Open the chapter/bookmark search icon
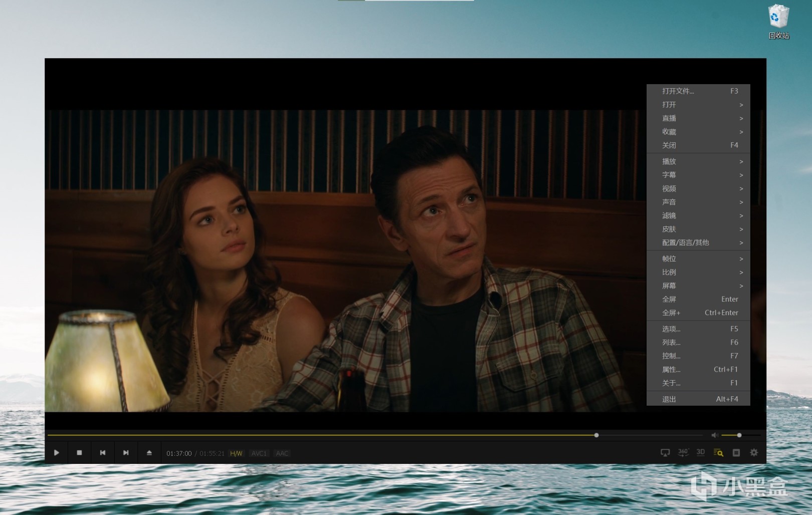Viewport: 812px width, 515px height. point(718,453)
